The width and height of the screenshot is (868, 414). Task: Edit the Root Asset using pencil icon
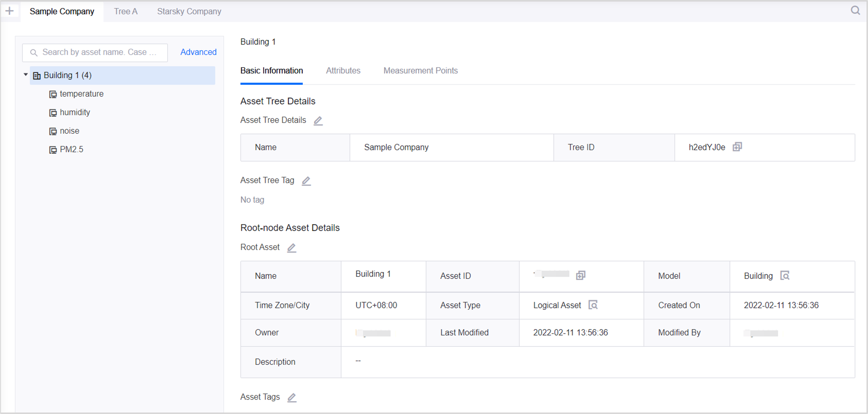click(x=291, y=248)
